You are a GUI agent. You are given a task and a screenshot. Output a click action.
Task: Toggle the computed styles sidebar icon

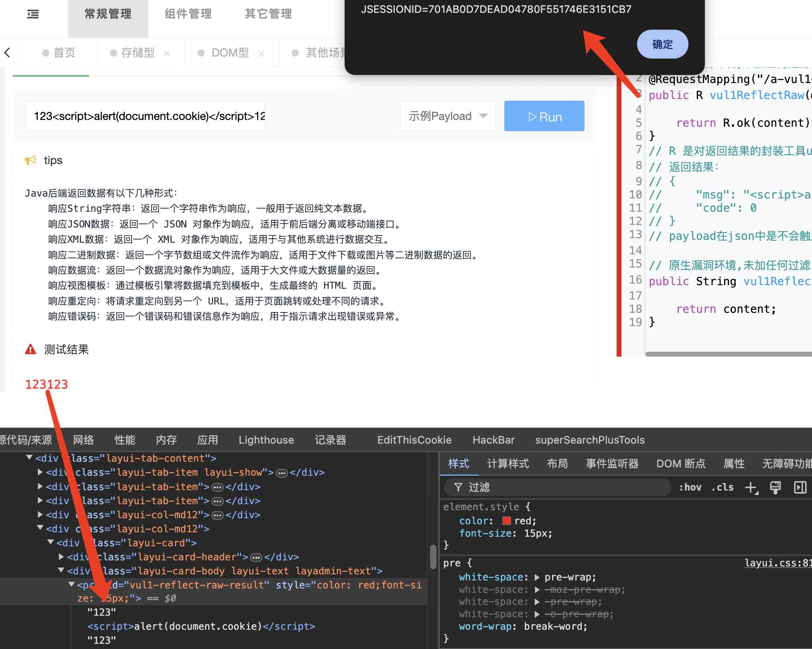pyautogui.click(x=800, y=488)
